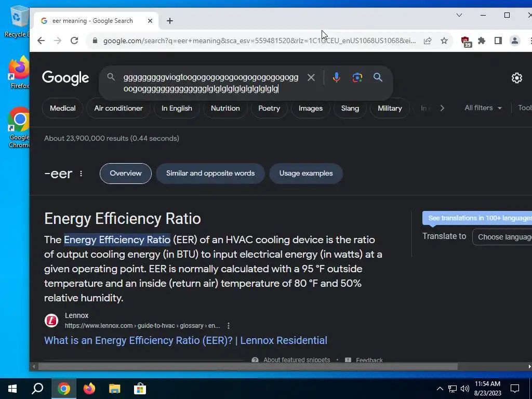
Task: Open the volume speaker tray icon
Action: pos(465,389)
